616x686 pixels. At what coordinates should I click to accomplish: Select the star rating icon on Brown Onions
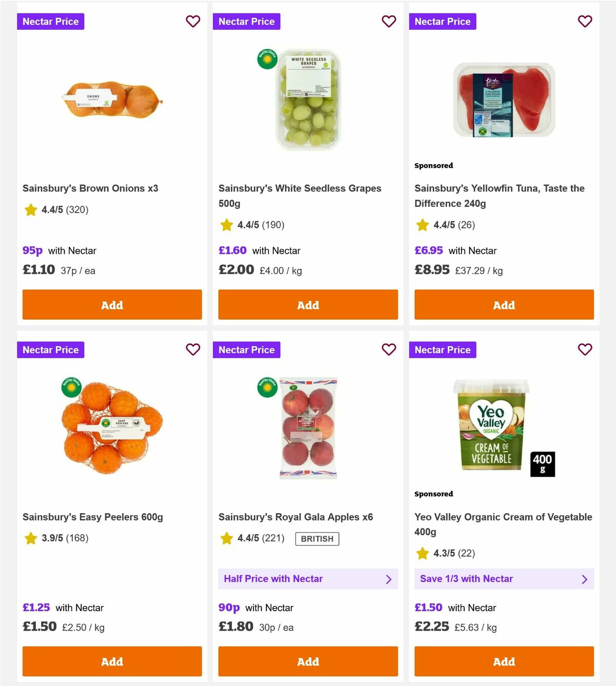30,210
